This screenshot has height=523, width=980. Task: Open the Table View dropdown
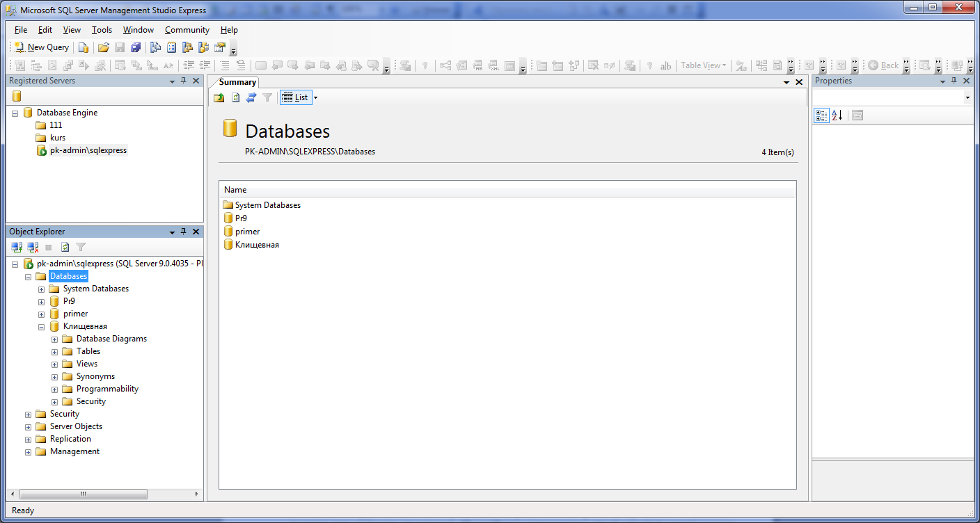click(703, 65)
